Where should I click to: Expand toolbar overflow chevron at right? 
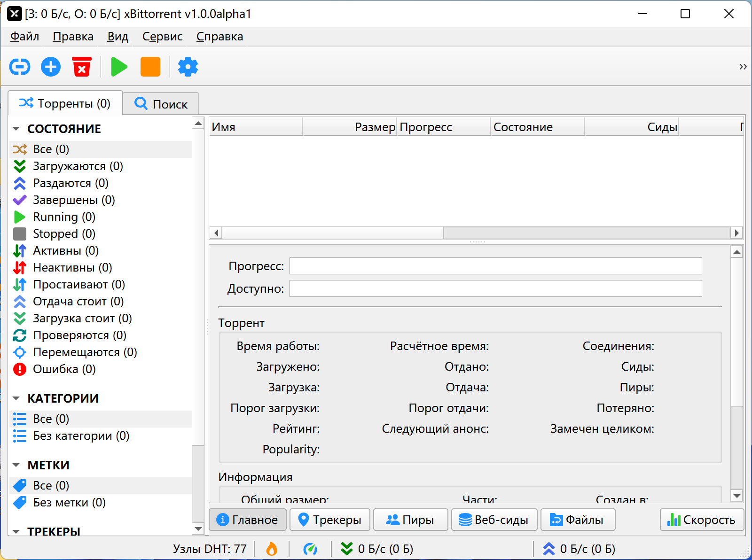click(743, 67)
